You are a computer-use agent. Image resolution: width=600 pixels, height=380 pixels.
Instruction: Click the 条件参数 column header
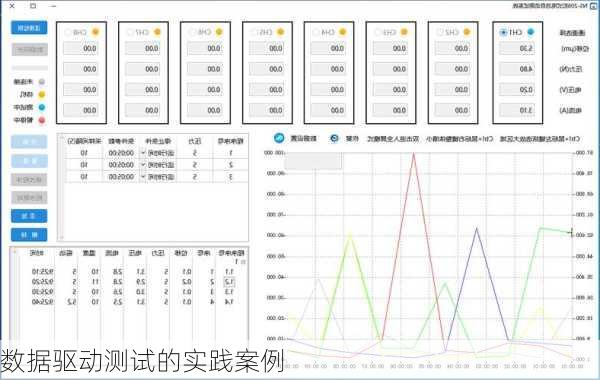click(x=121, y=142)
